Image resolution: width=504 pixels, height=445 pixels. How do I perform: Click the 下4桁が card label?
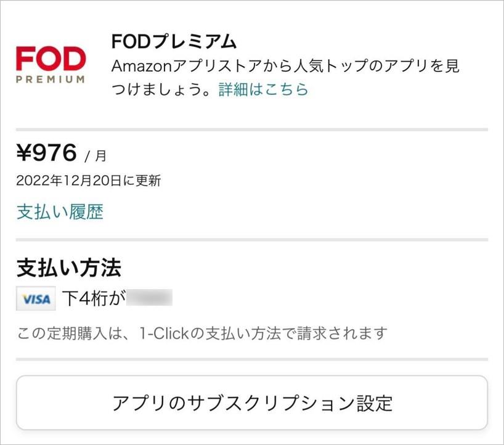pos(94,298)
